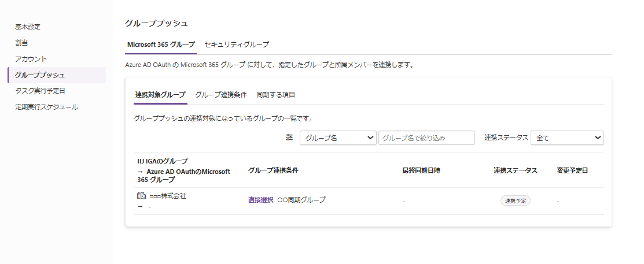
Task: Expand the 連携ステータス 全て dropdown
Action: (566, 137)
